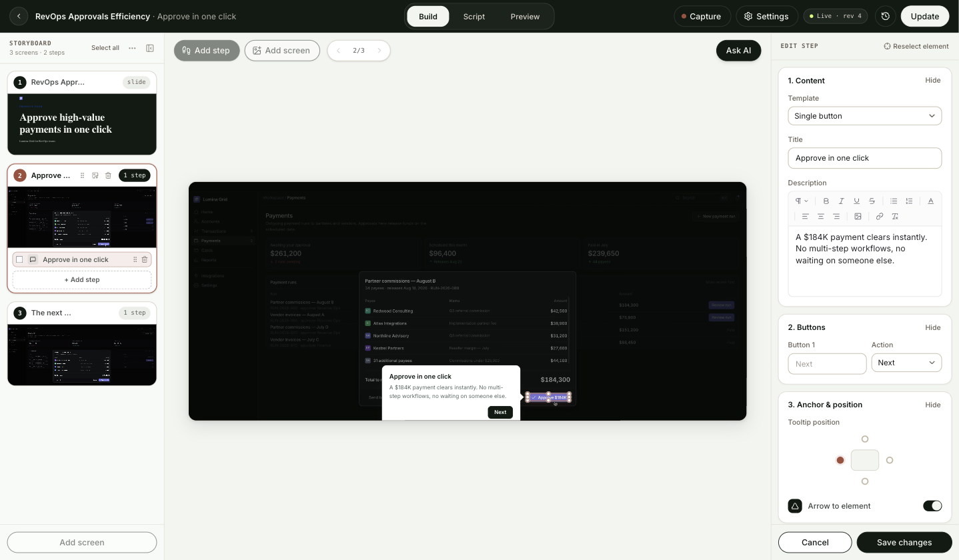Click the Button 1 label input field
Image resolution: width=959 pixels, height=560 pixels.
pos(827,363)
